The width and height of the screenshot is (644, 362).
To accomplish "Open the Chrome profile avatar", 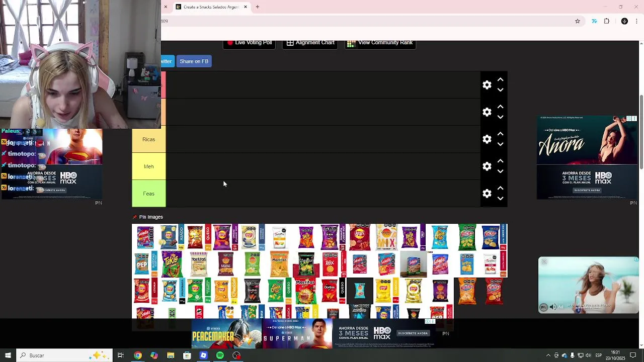I will coord(624,21).
